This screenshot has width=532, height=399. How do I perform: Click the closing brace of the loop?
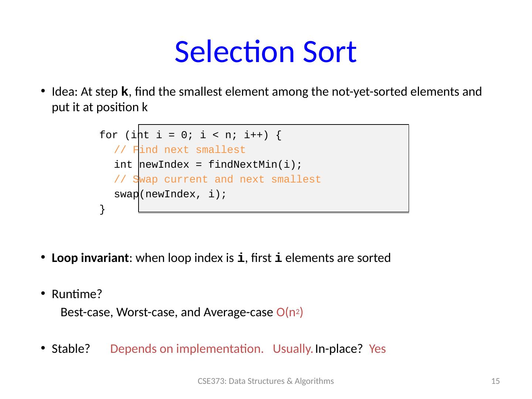pyautogui.click(x=102, y=209)
